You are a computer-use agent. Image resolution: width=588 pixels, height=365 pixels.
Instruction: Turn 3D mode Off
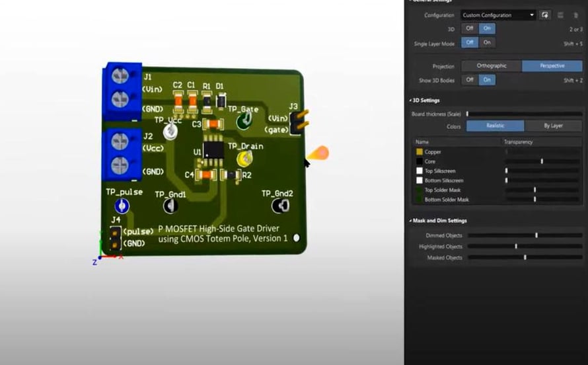point(470,28)
